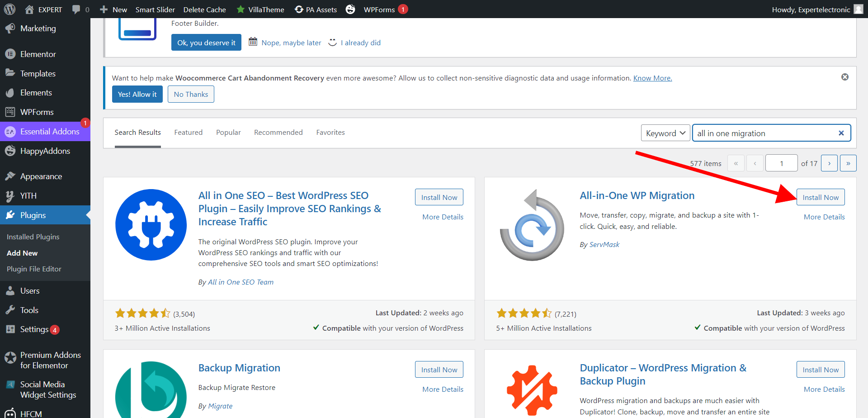Open Plugin File Editor submenu
This screenshot has height=418, width=868.
click(x=34, y=269)
